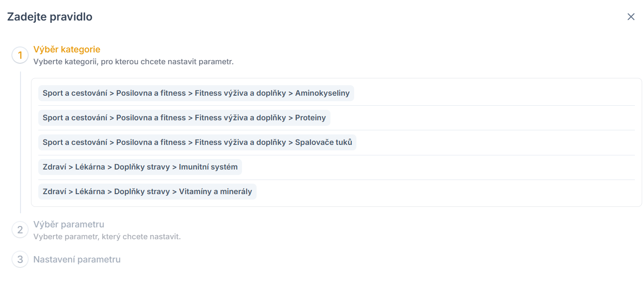
Task: Select the Imunitní systém category
Action: (140, 167)
